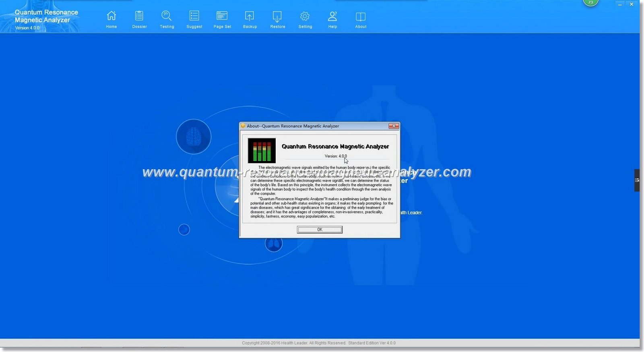The image size is (644, 352).
Task: Close the About dialog with red X
Action: (393, 126)
